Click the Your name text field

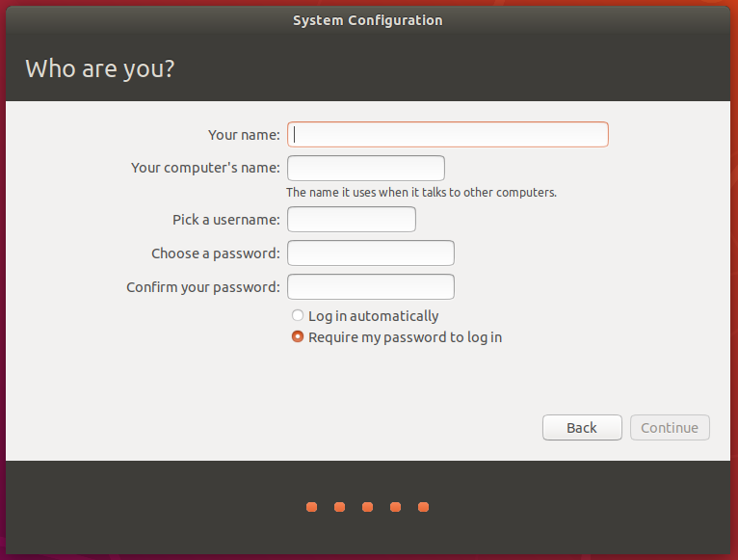tap(448, 134)
